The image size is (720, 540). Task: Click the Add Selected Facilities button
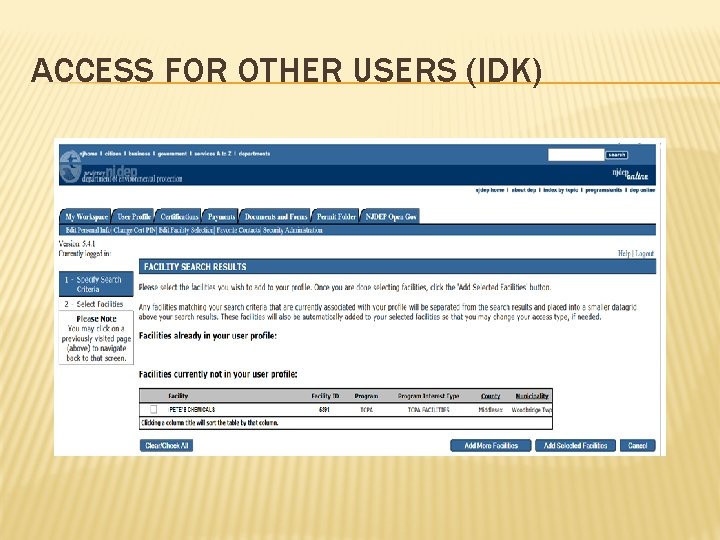(575, 445)
